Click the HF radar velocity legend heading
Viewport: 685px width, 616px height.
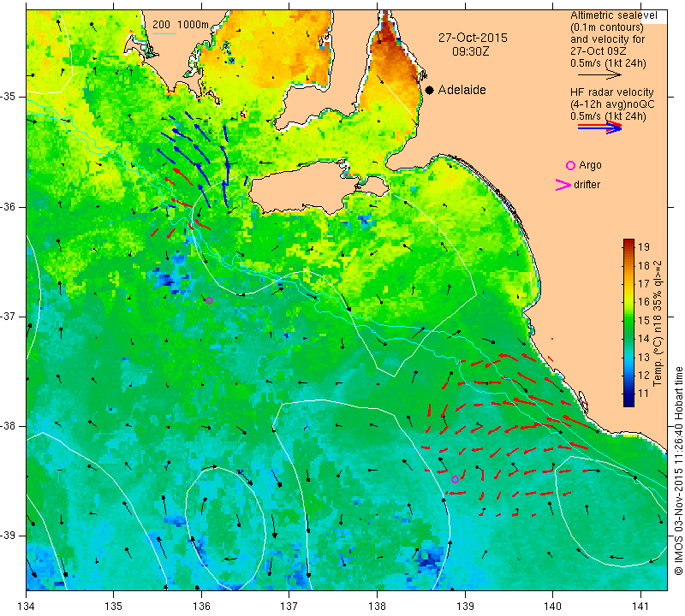click(611, 92)
